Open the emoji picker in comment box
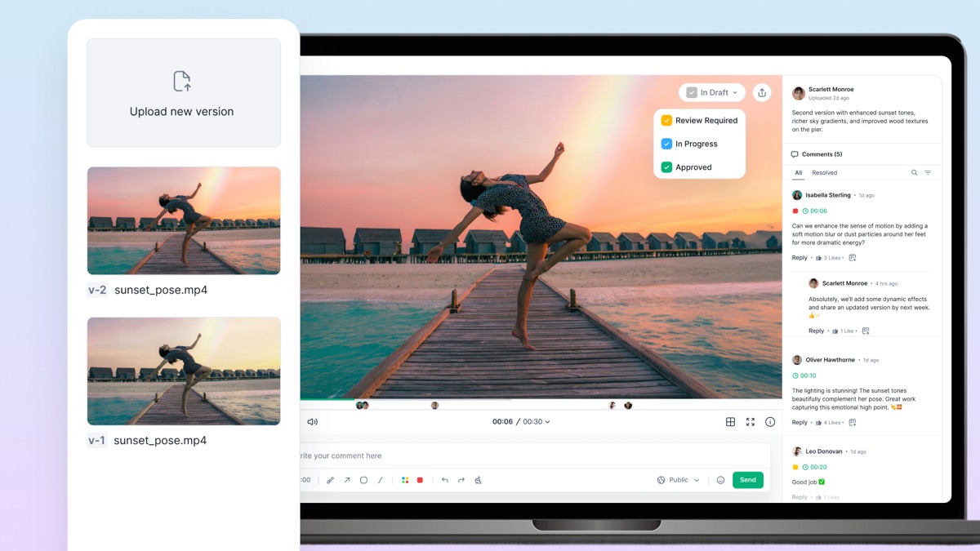Image resolution: width=980 pixels, height=551 pixels. 720,480
